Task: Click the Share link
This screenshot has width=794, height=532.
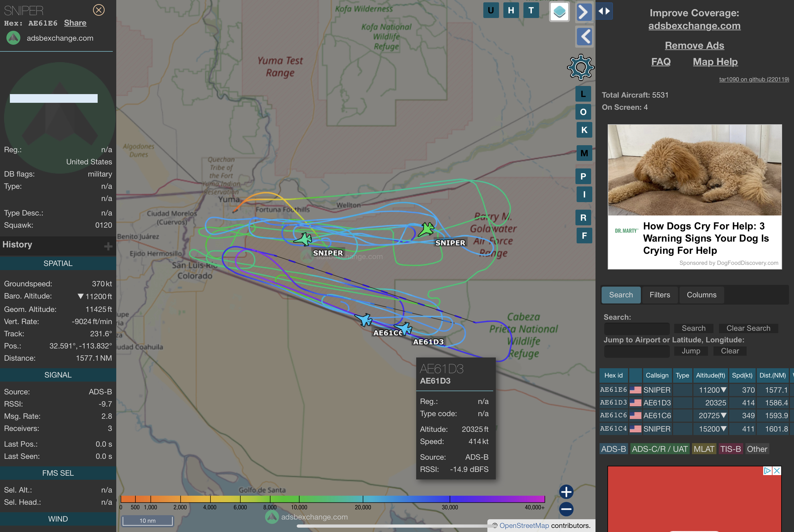Action: coord(75,23)
